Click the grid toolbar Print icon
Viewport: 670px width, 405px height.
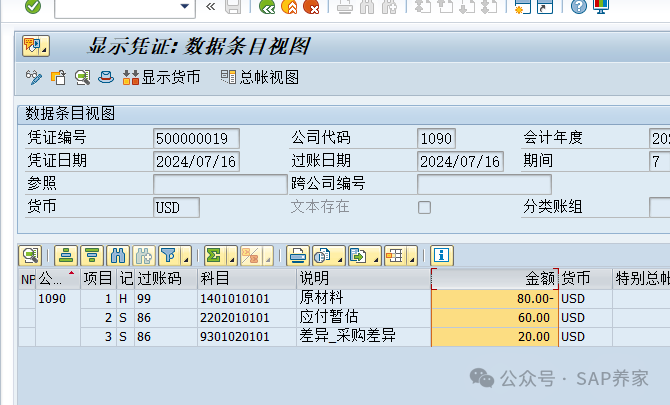click(x=297, y=255)
